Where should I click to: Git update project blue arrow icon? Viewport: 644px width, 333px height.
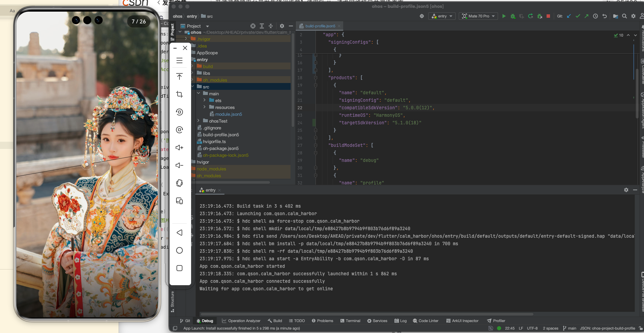click(569, 16)
